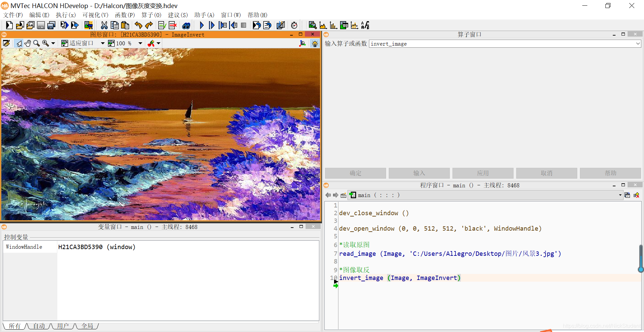The image size is (644, 332).
Task: Click the 输入 button in operator window
Action: point(419,173)
